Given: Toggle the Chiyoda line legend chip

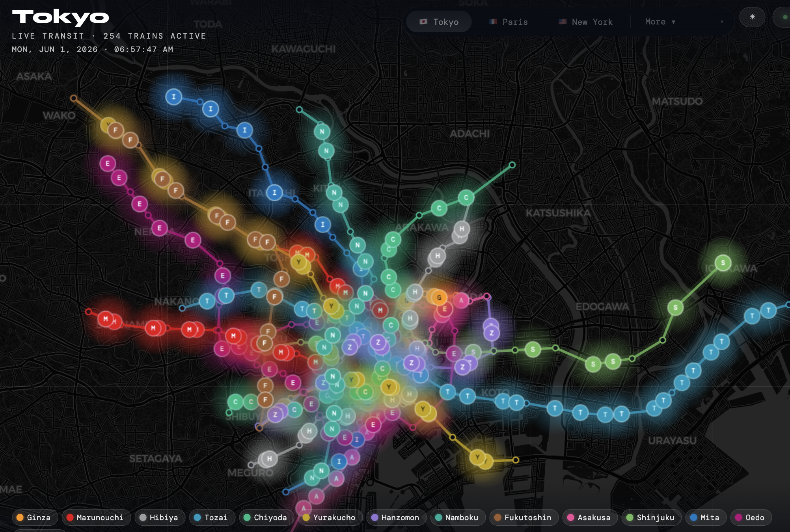Looking at the screenshot, I should 266,517.
